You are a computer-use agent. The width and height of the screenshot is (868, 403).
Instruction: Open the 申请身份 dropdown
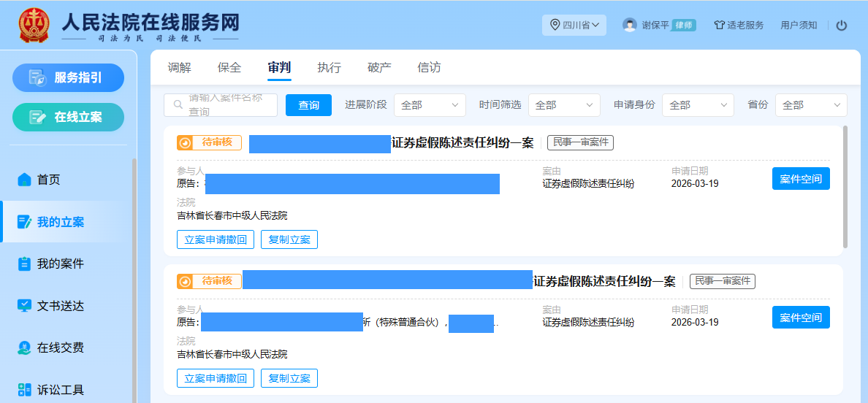click(x=698, y=105)
